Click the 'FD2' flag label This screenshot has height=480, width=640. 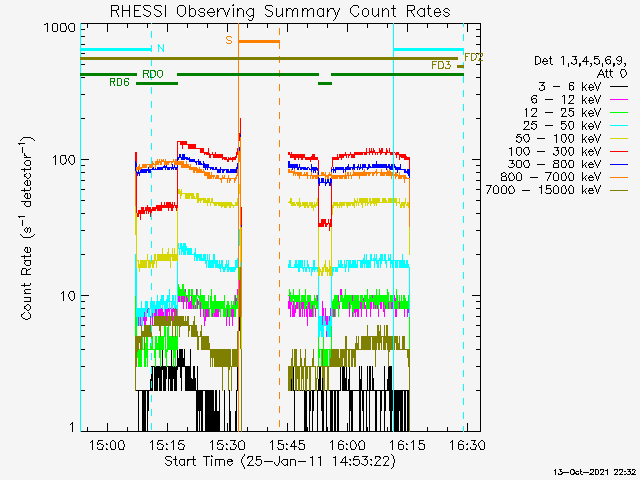473,58
